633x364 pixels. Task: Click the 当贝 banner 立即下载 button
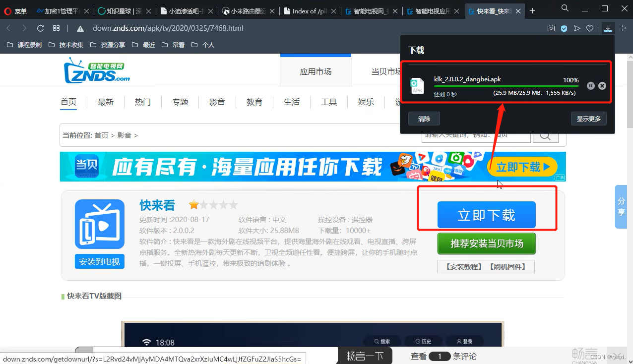522,167
